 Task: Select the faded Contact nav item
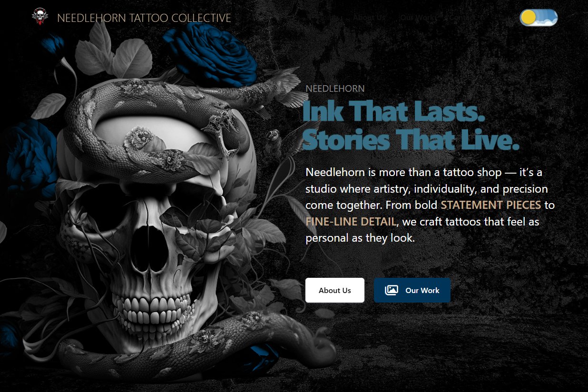462,18
